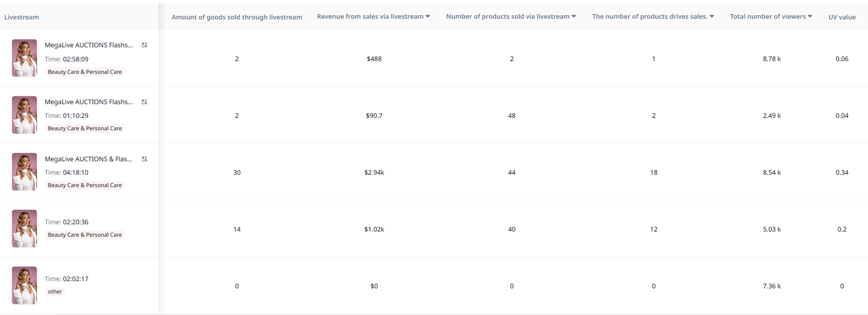Click the UV value column header
The width and height of the screenshot is (868, 315).
pos(842,17)
